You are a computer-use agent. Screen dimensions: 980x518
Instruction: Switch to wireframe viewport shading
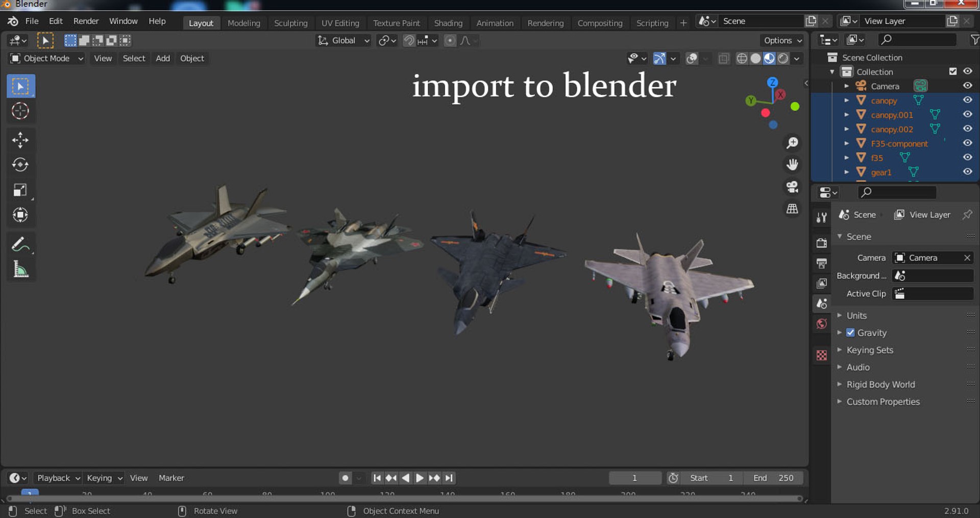tap(742, 59)
